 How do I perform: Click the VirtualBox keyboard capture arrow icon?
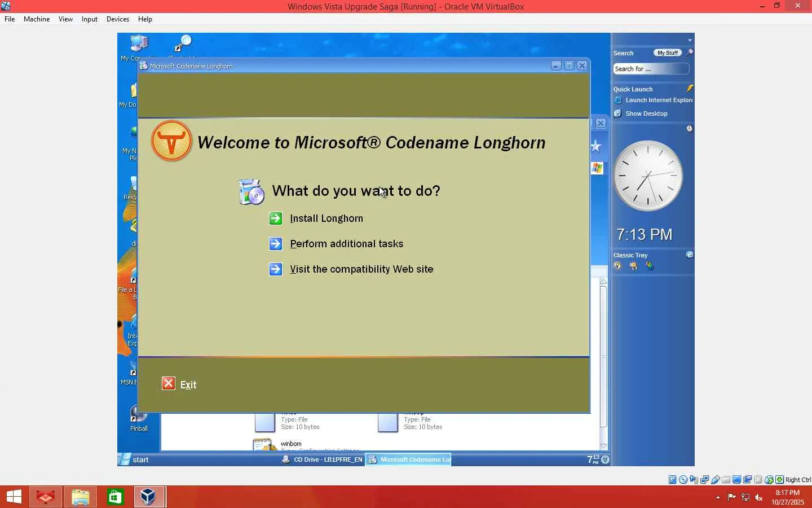(780, 480)
